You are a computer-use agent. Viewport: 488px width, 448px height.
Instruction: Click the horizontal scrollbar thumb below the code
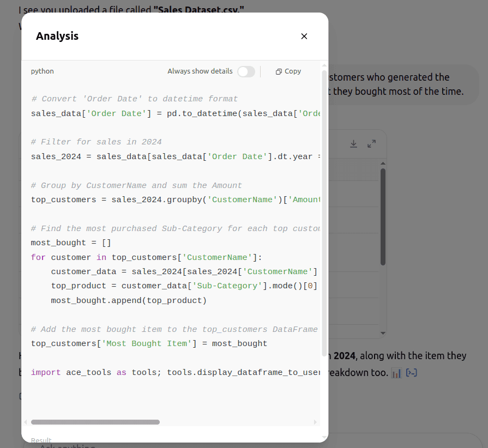tap(95, 421)
